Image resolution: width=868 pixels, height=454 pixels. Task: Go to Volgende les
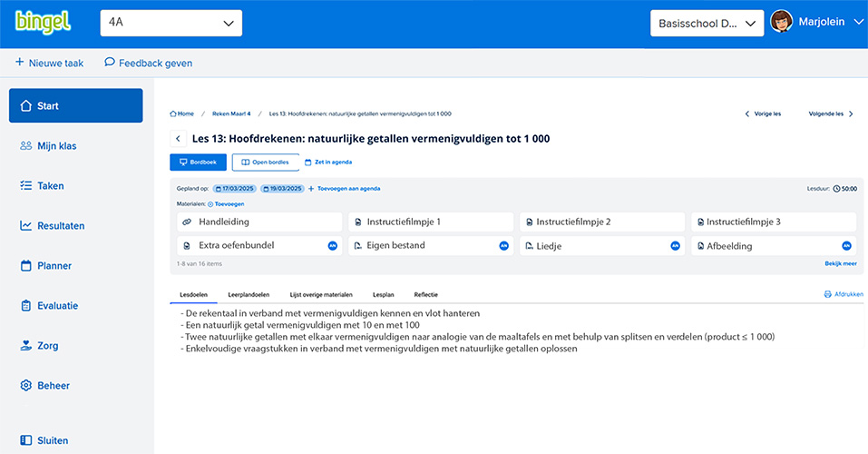[831, 113]
